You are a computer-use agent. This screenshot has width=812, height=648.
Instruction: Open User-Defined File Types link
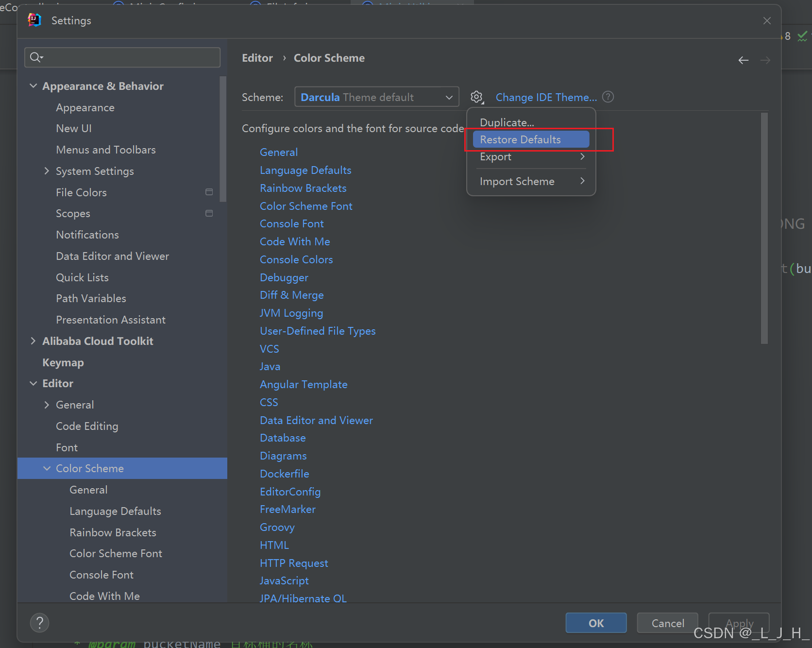click(318, 331)
